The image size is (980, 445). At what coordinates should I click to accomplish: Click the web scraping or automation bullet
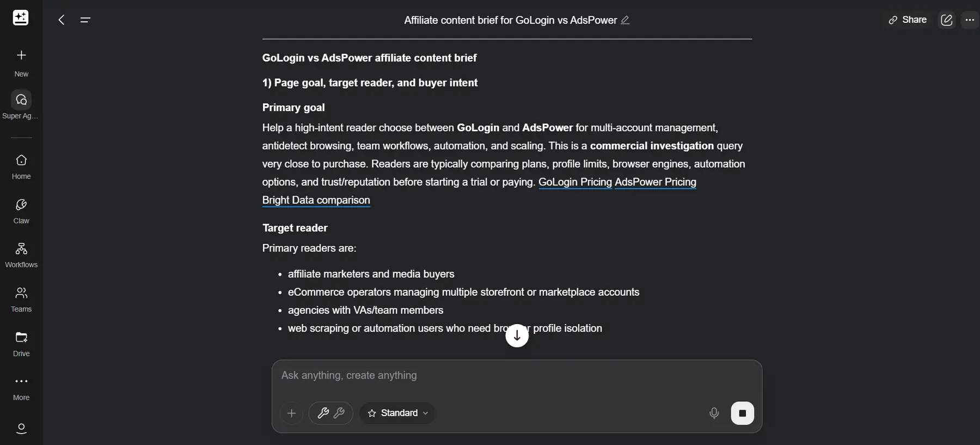click(x=445, y=328)
